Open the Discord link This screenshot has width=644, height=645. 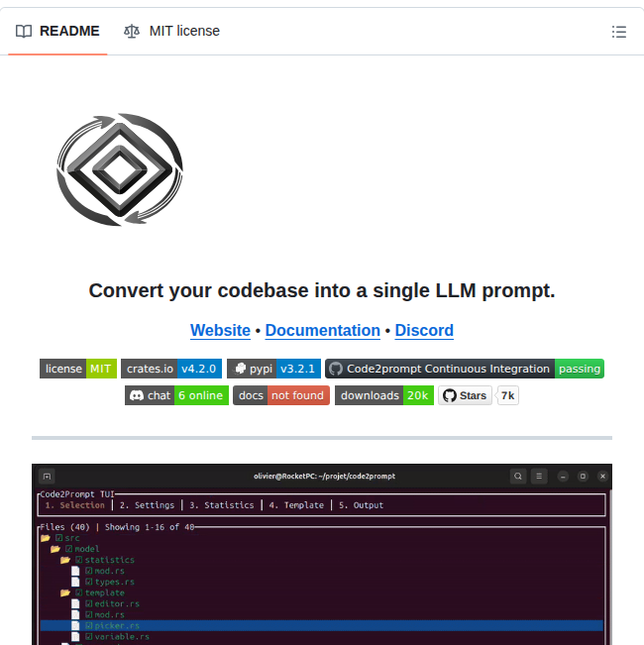[x=424, y=330]
